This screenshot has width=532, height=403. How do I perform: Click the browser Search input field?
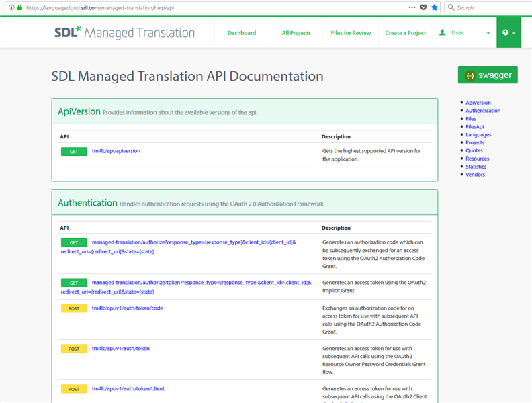(x=488, y=7)
